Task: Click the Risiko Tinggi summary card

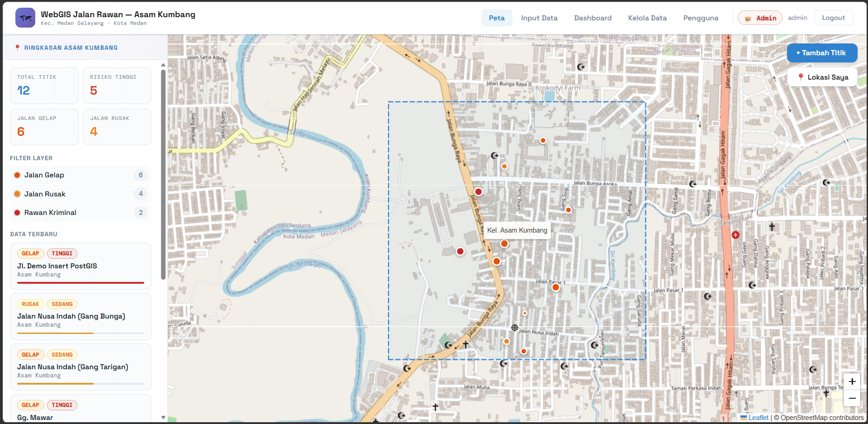Action: pos(117,86)
